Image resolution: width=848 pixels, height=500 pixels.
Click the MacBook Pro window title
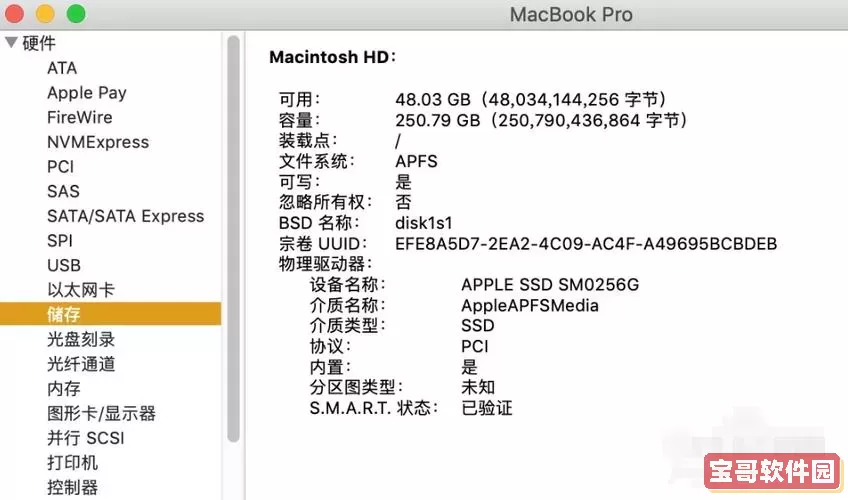(571, 15)
